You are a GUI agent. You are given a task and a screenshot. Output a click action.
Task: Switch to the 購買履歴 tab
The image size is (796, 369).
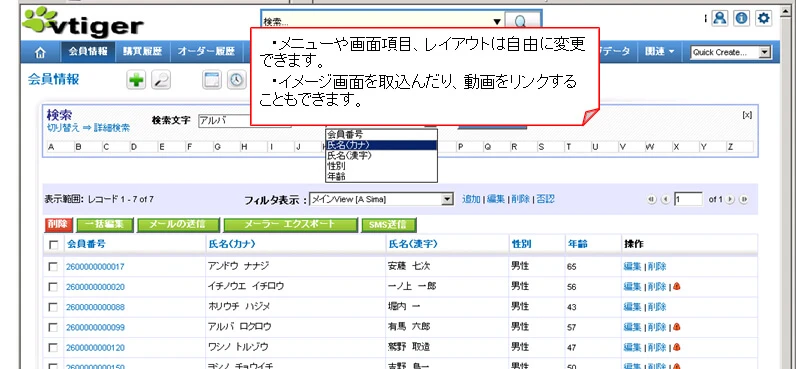[x=142, y=52]
